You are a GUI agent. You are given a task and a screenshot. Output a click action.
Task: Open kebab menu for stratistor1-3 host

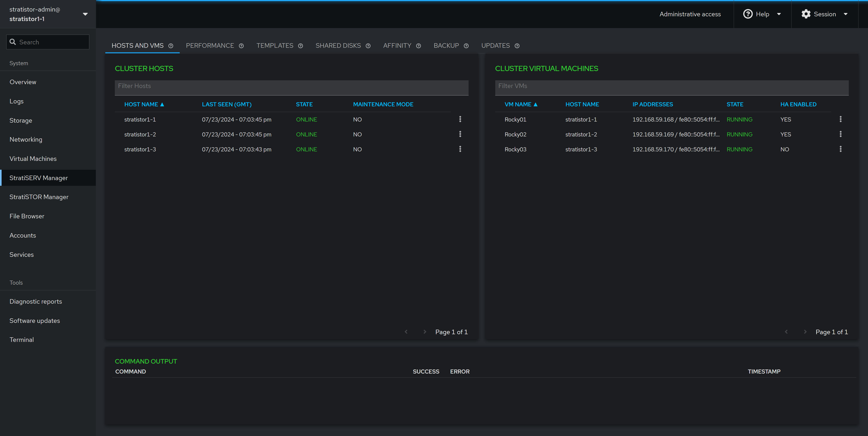pyautogui.click(x=460, y=149)
